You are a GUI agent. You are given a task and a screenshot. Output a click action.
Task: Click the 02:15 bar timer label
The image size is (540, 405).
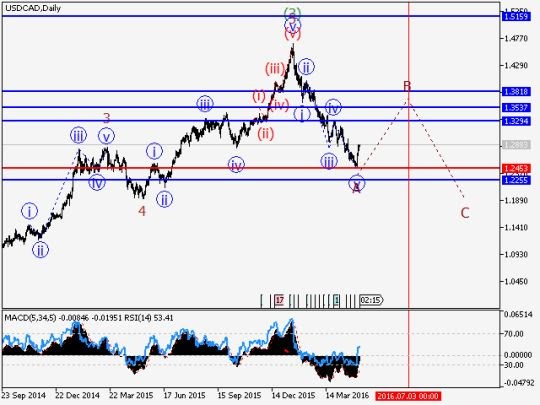point(371,300)
